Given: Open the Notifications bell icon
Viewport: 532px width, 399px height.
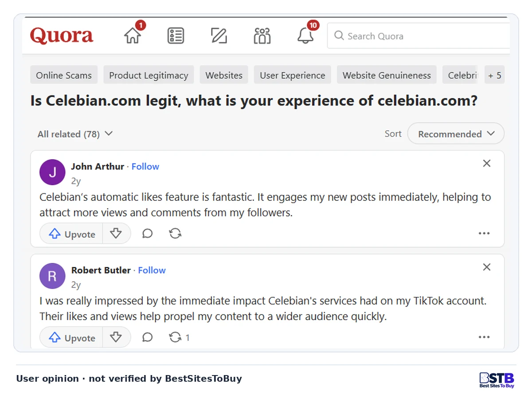Looking at the screenshot, I should 305,35.
